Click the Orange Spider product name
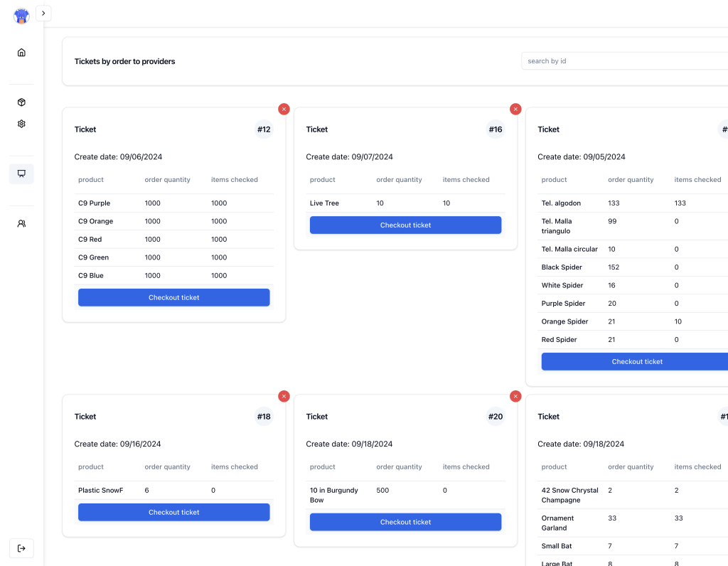The height and width of the screenshot is (566, 728). tap(564, 321)
